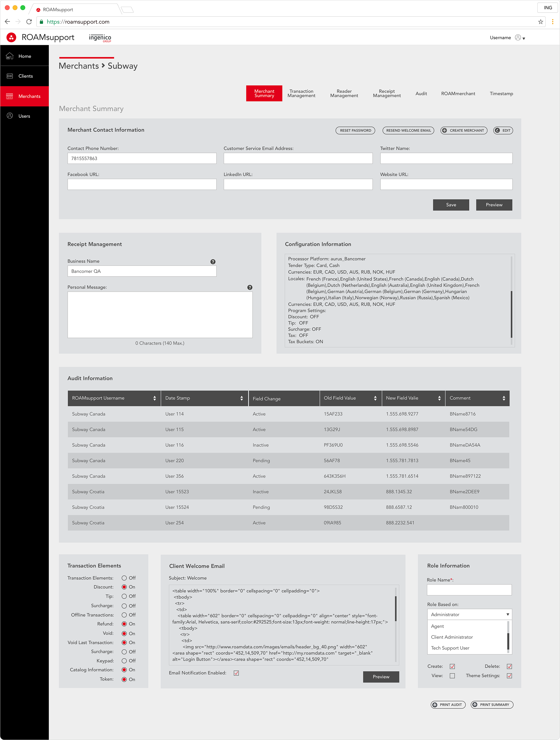This screenshot has width=560, height=740.
Task: Click Configuration Information scrollbar
Action: [511, 314]
